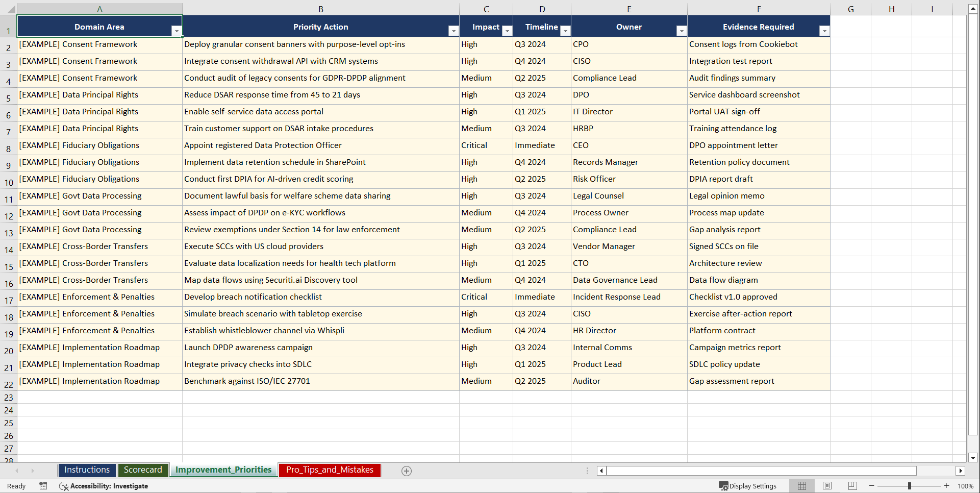Select Page Layout view icon
This screenshot has width=980, height=493.
point(827,486)
